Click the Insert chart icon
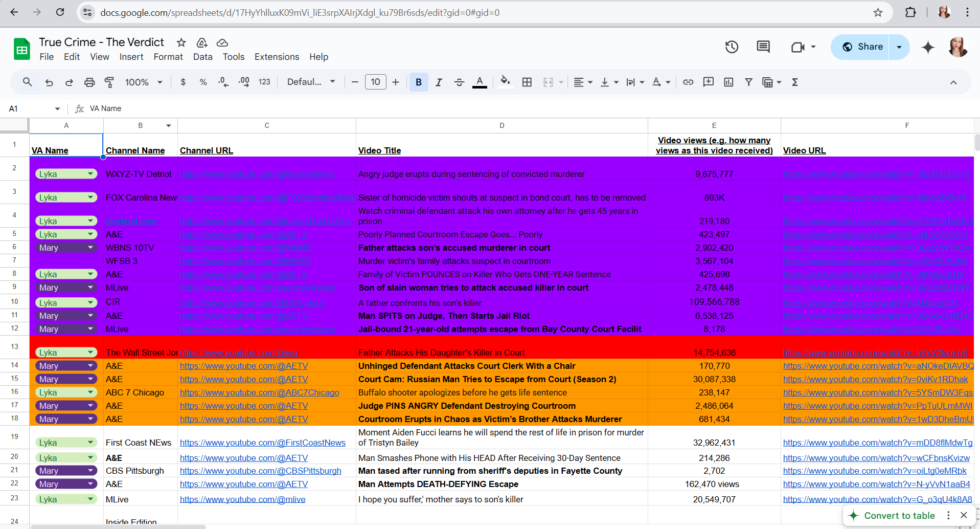The height and width of the screenshot is (529, 980). [728, 82]
